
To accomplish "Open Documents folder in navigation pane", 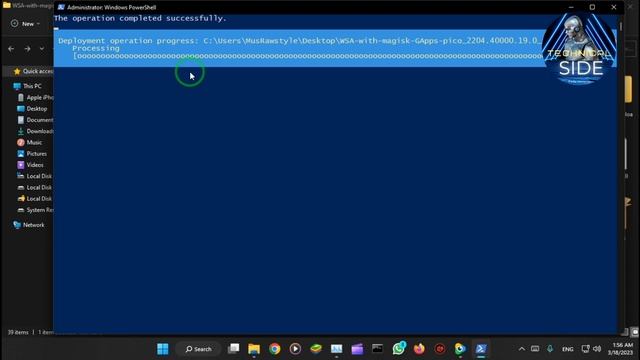I will pos(36,120).
